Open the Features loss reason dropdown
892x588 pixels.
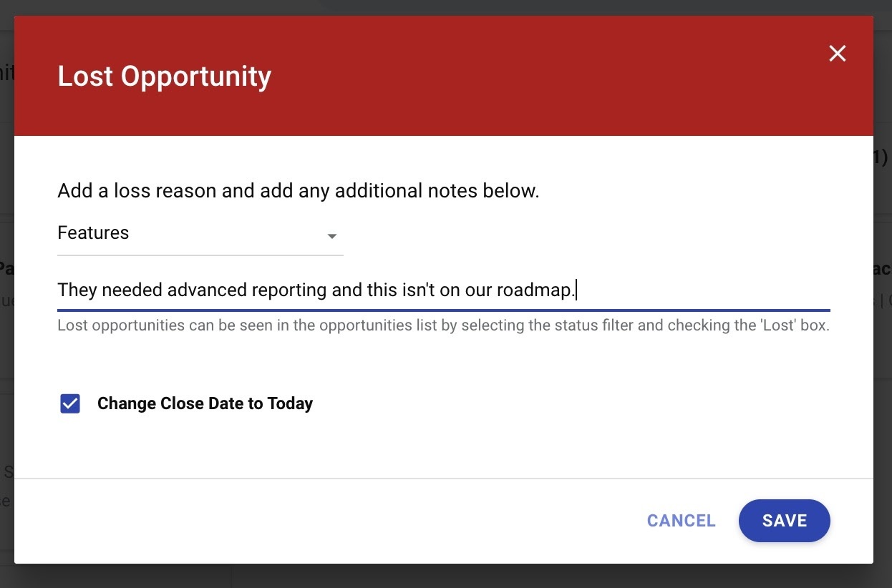point(200,234)
